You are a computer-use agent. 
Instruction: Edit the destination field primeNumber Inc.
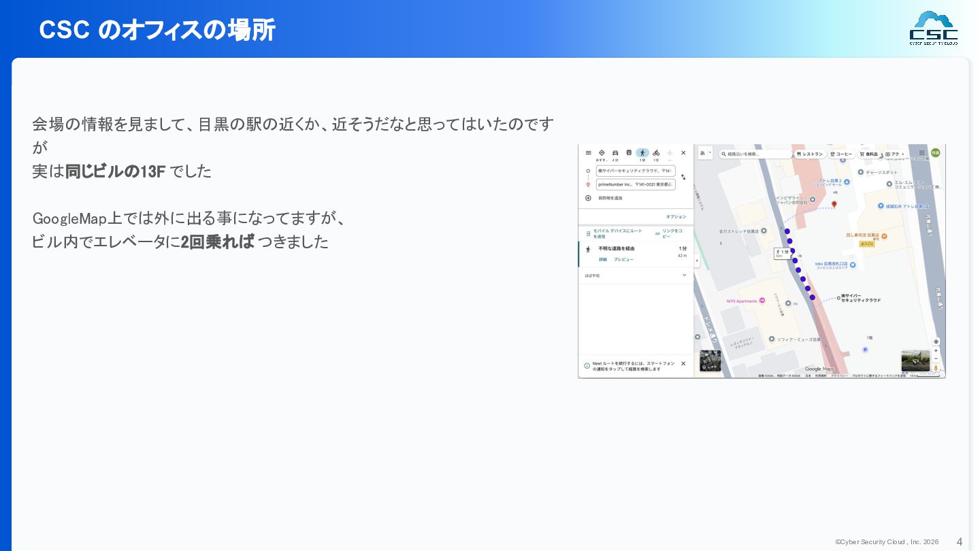click(636, 184)
